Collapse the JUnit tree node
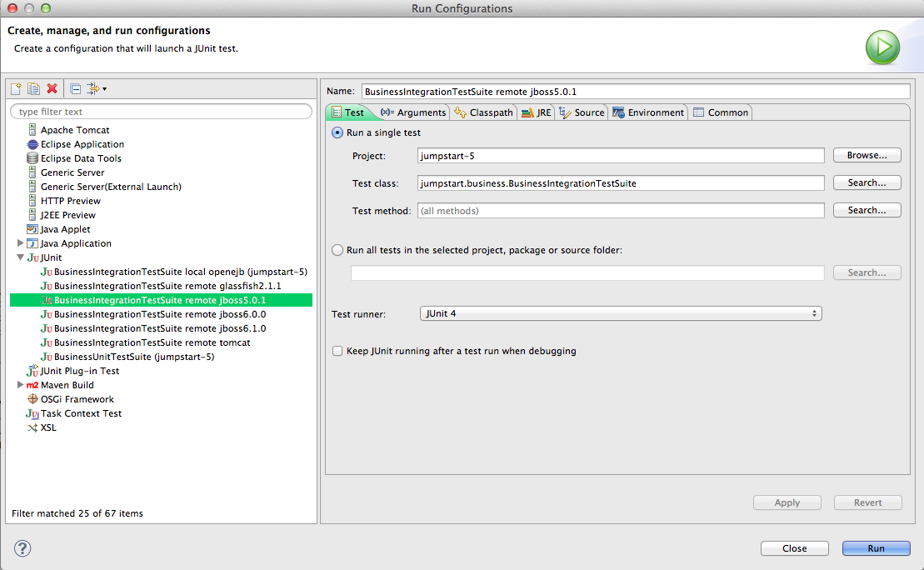The height and width of the screenshot is (570, 924). tap(20, 257)
